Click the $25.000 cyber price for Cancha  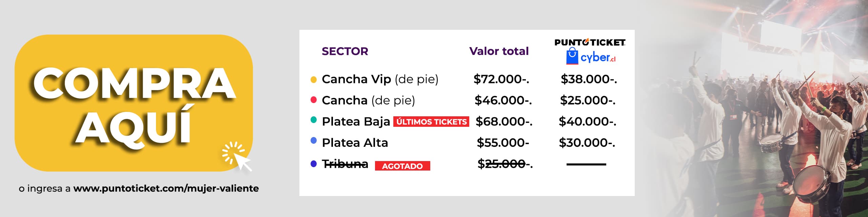click(x=588, y=100)
